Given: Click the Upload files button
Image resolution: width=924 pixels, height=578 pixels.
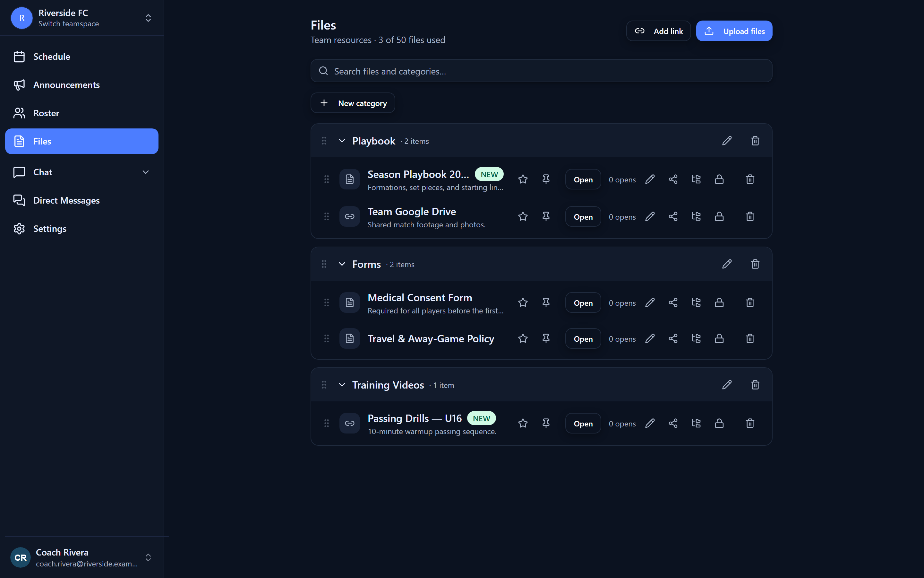Looking at the screenshot, I should pos(734,31).
